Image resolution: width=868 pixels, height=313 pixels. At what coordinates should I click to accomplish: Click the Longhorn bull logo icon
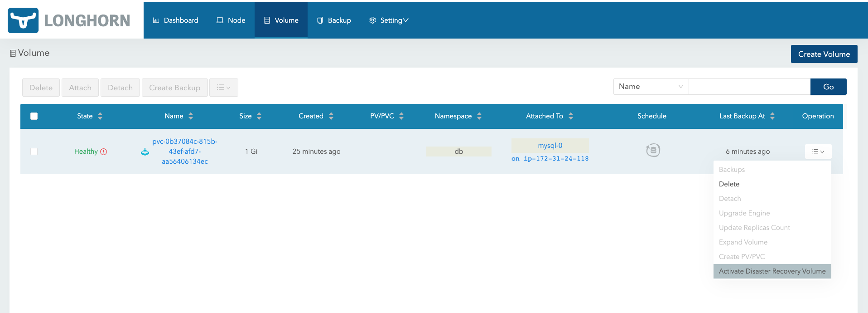[x=23, y=20]
